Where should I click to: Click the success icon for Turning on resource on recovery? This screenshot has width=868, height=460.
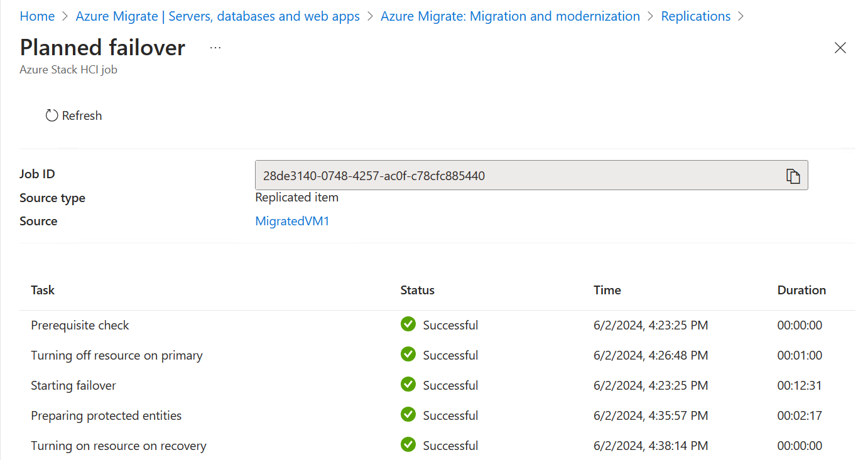(408, 445)
